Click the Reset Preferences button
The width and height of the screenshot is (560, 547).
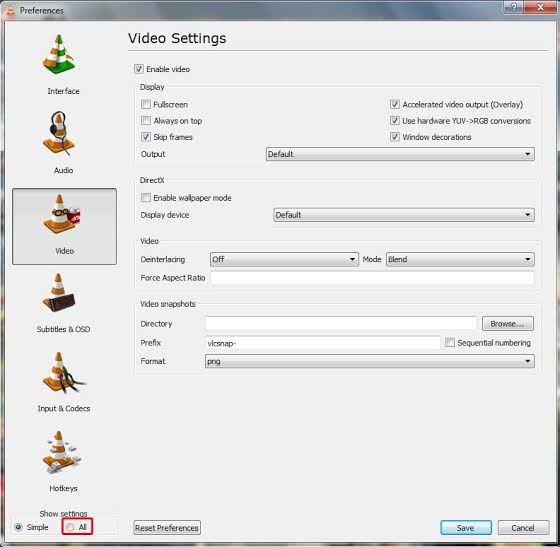pos(167,528)
